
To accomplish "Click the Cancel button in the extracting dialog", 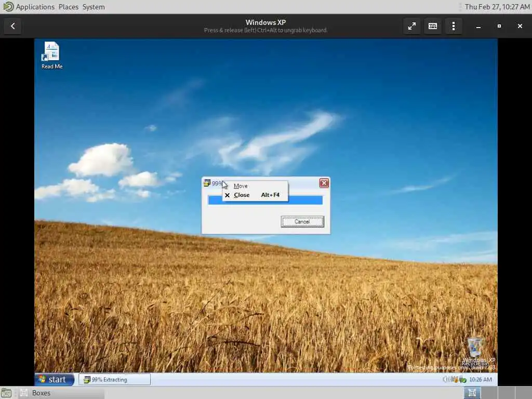I will click(x=302, y=221).
